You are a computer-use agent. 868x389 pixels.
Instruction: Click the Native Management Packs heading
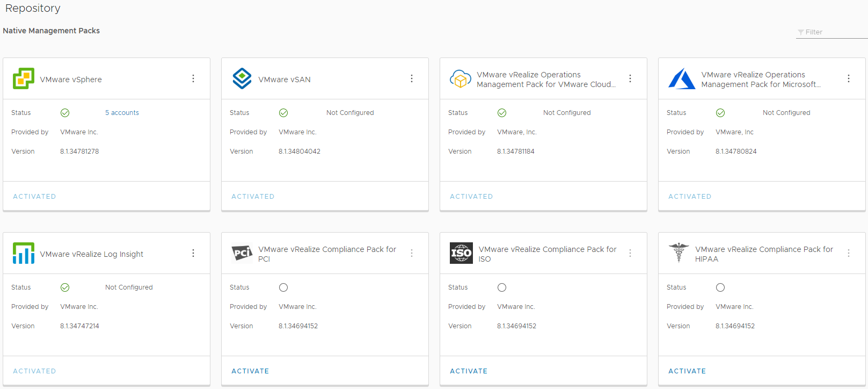click(52, 31)
